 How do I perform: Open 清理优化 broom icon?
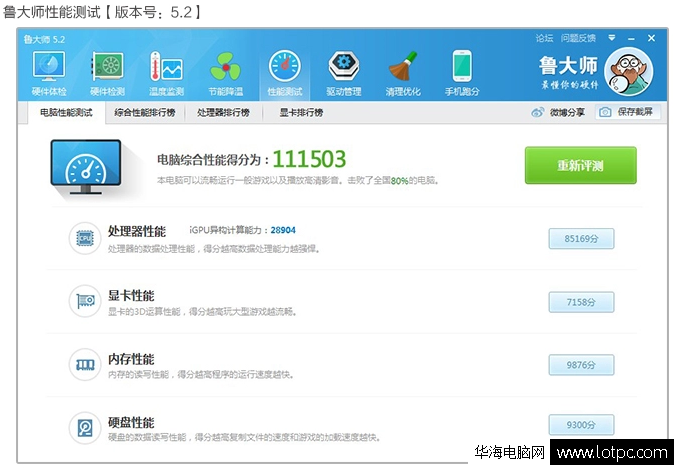click(x=403, y=66)
